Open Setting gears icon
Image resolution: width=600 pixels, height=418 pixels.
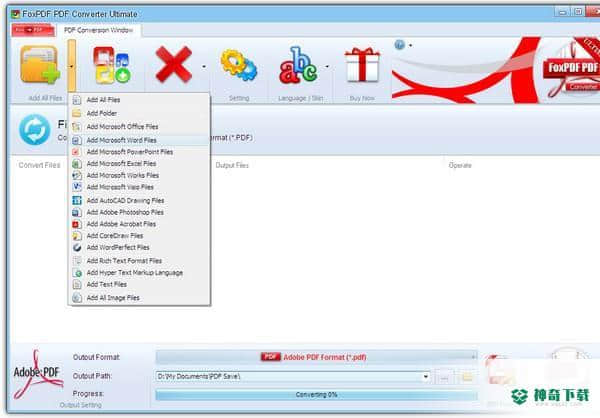(239, 65)
